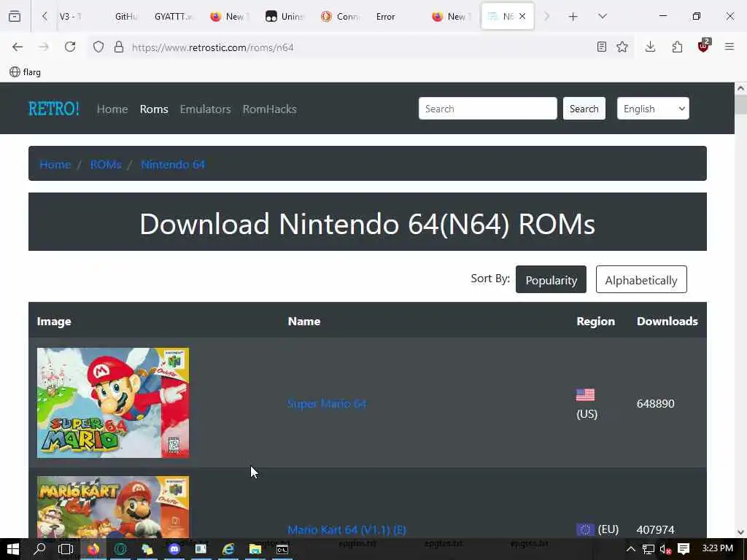This screenshot has width=747, height=560.
Task: Click the RETRO! site logo
Action: [54, 109]
